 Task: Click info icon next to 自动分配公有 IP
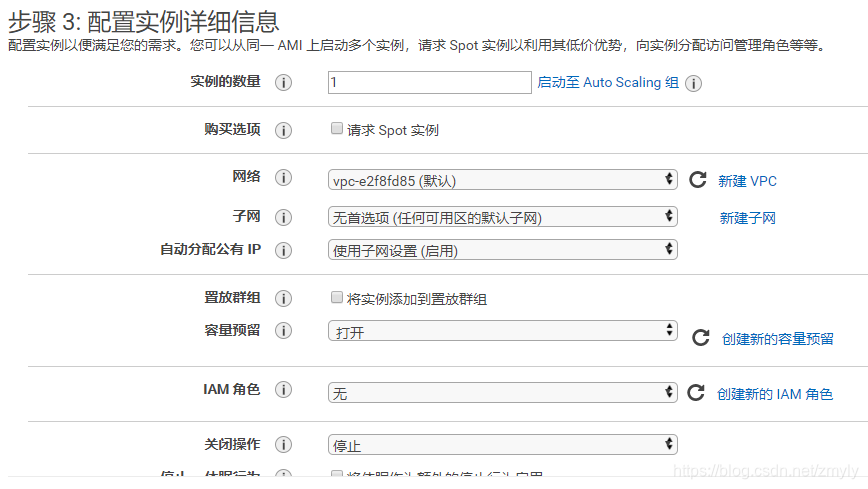[x=284, y=250]
